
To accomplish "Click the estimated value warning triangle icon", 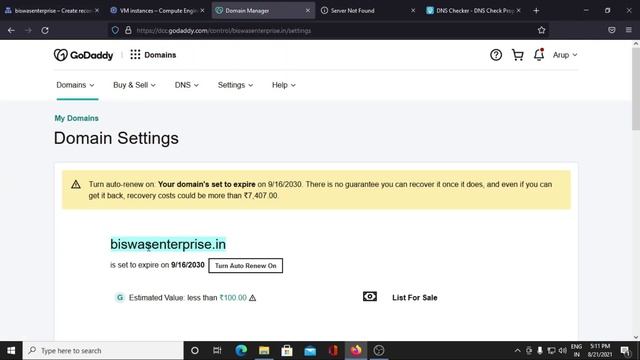I will click(253, 298).
